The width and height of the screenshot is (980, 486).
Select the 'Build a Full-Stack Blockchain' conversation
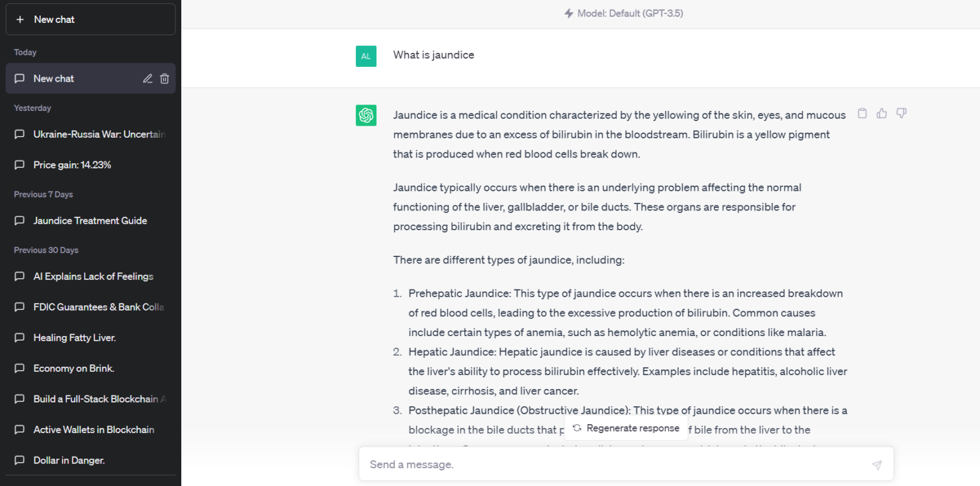click(x=89, y=399)
